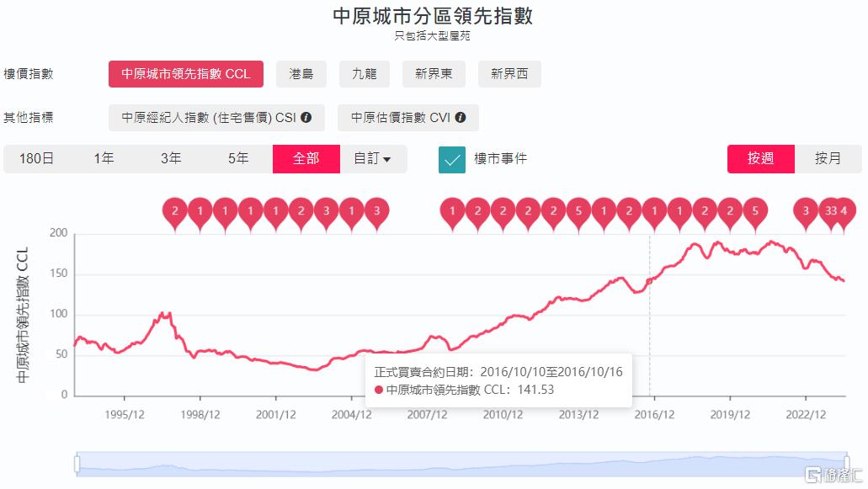Open pin 1 just after the 2007 gap

tap(452, 214)
